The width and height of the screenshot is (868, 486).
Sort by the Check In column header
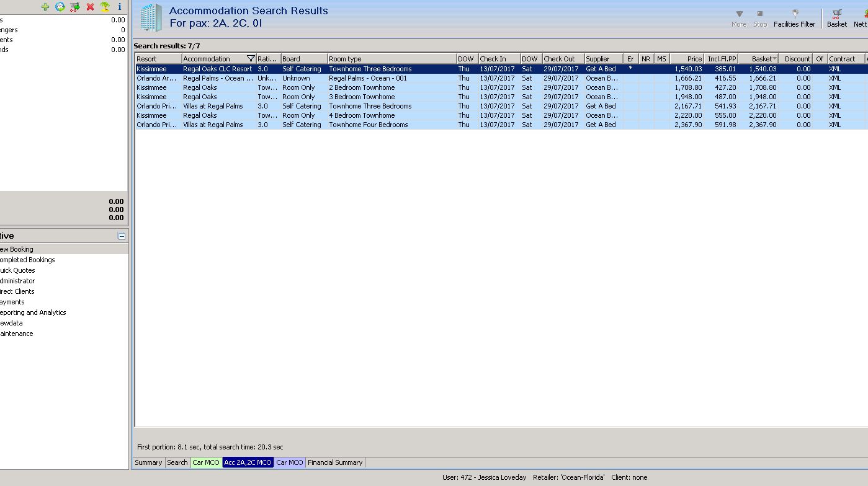tap(499, 59)
